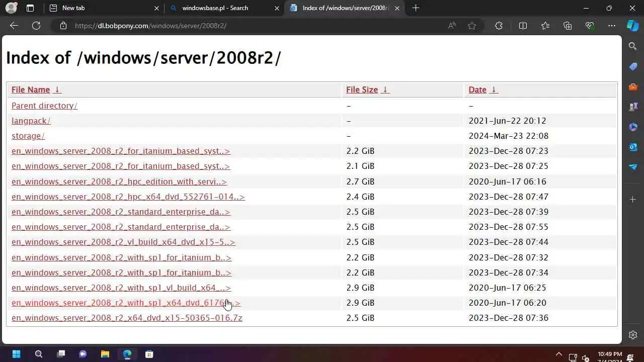
Task: Download standard_enterprise_da file dated 07:39
Action: 121,212
